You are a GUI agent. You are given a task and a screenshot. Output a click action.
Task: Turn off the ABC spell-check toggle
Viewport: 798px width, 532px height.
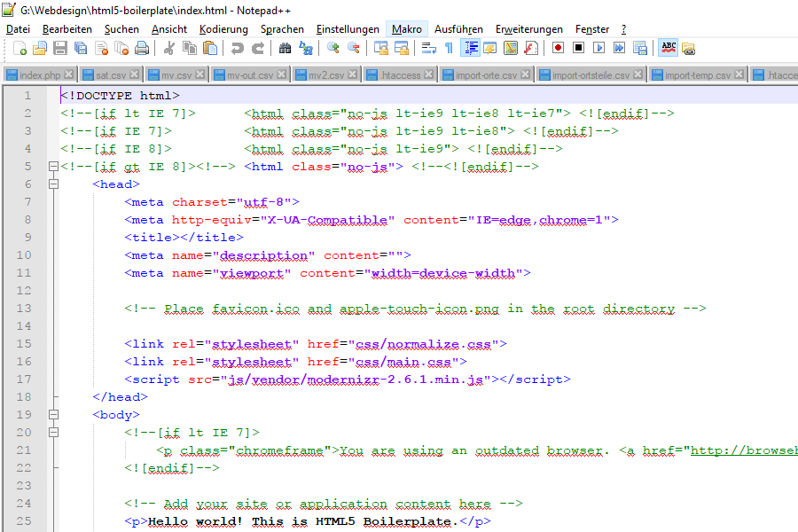[x=669, y=49]
